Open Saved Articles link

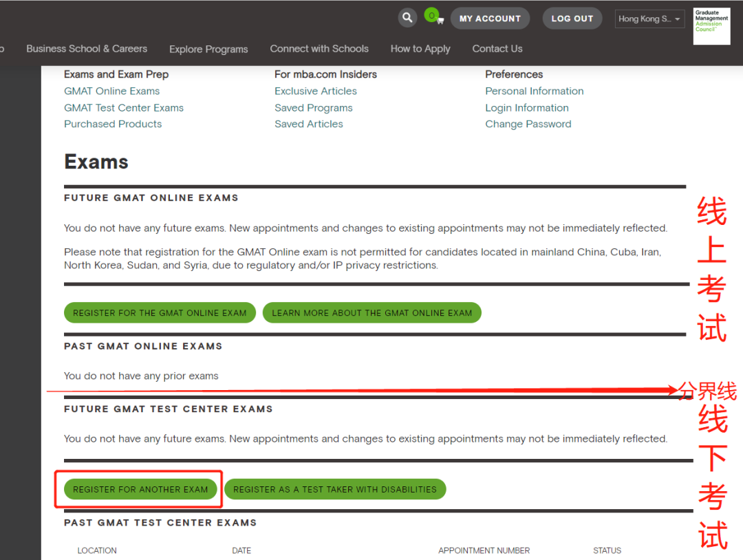click(308, 124)
